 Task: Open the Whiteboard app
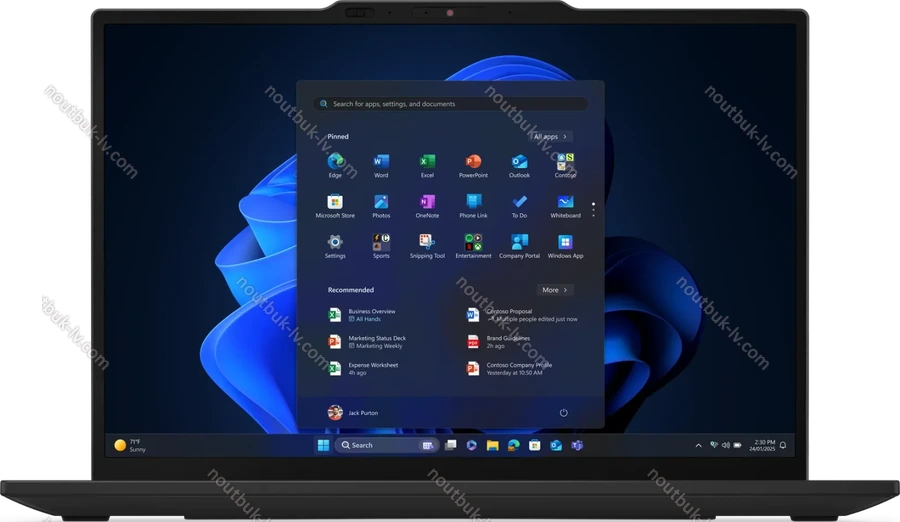565,202
